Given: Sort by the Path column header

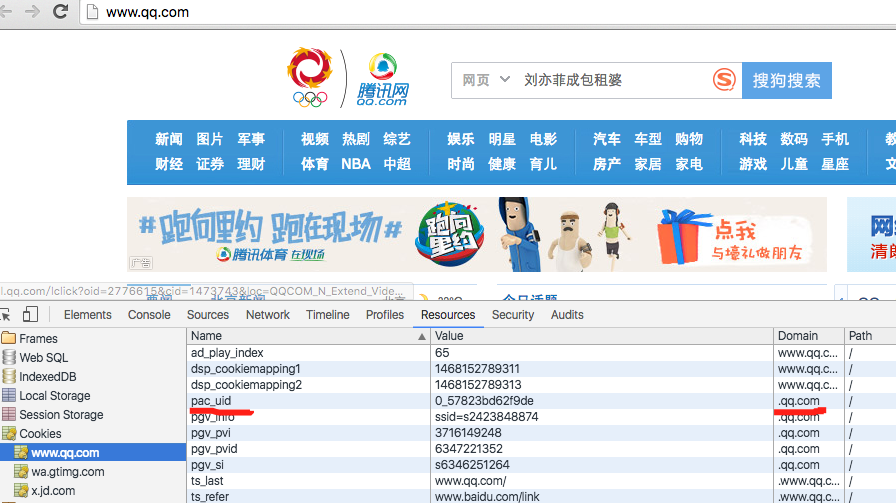Looking at the screenshot, I should pos(870,336).
